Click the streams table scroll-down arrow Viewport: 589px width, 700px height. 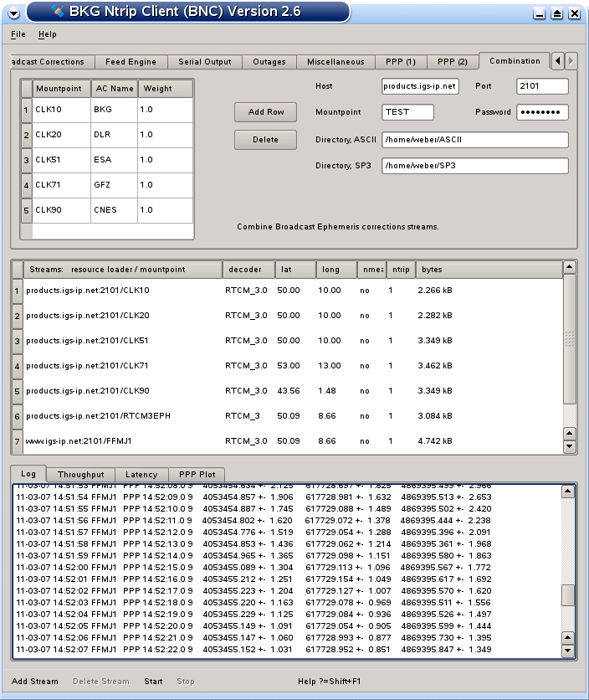[570, 446]
